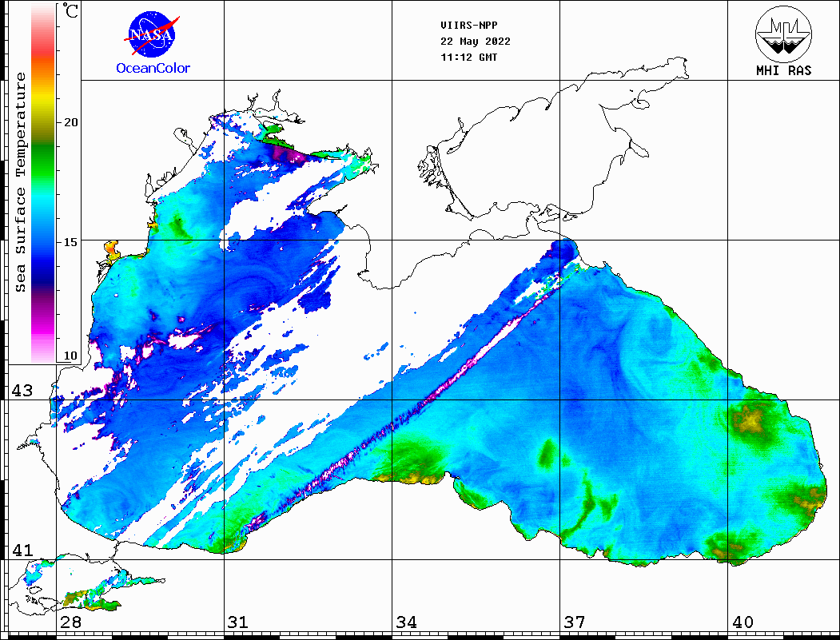Pick the color bar at 20 degrees
The width and height of the screenshot is (840, 640).
[43, 122]
